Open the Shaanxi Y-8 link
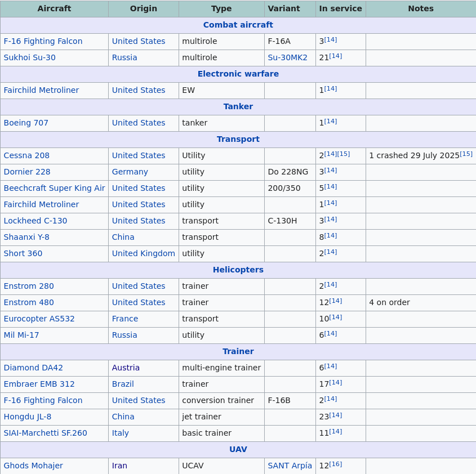The image size is (476, 474). pyautogui.click(x=26, y=237)
